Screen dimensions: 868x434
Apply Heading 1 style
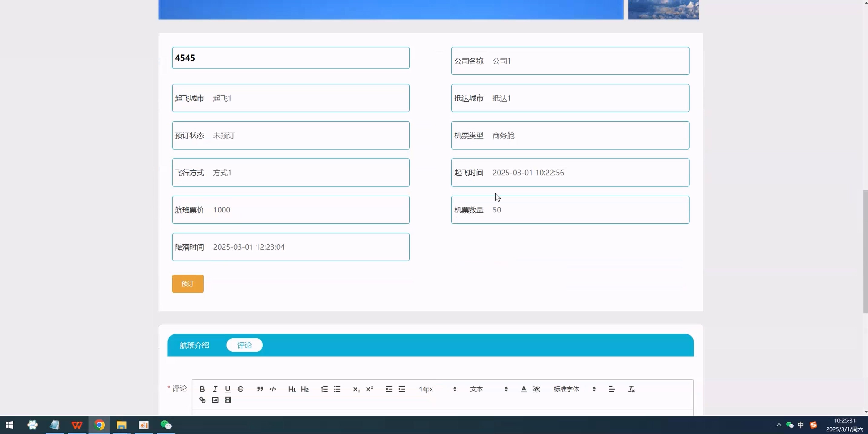tap(292, 389)
